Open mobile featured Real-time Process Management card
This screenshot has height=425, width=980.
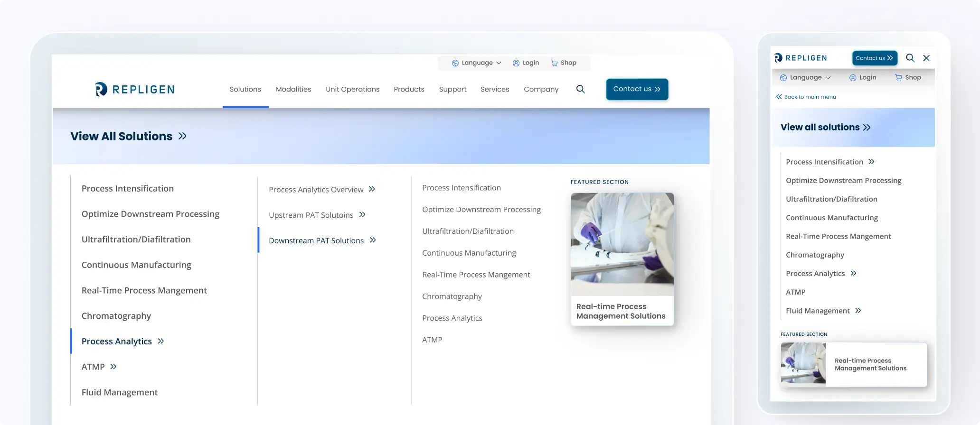pos(854,364)
